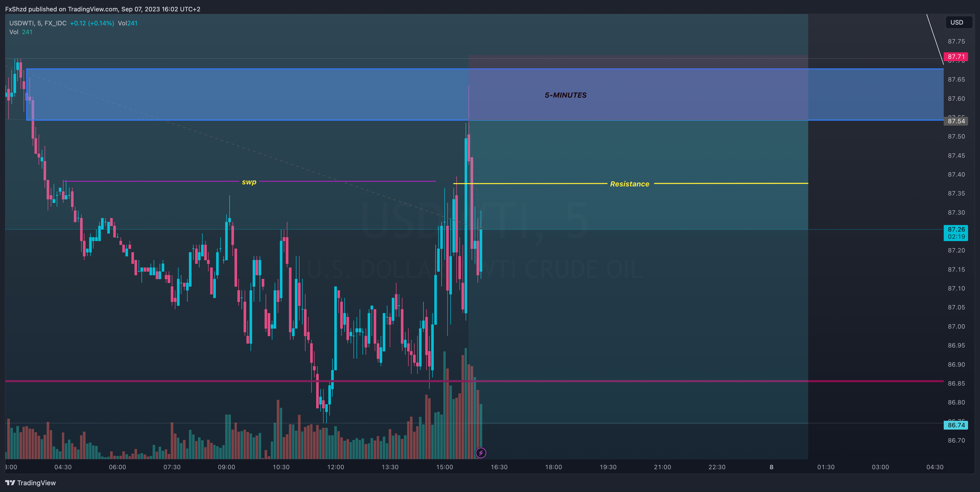
Task: Click the TradingView logo at bottom left
Action: point(30,482)
